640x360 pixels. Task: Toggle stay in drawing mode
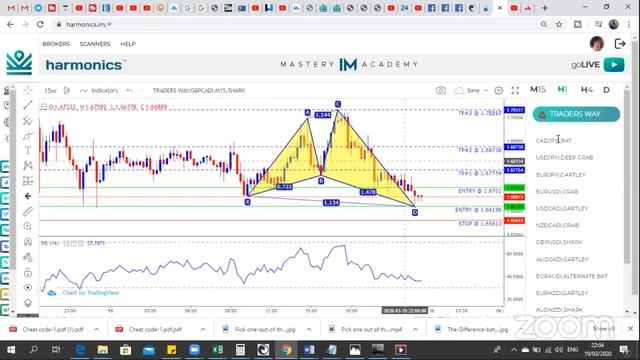click(x=28, y=257)
